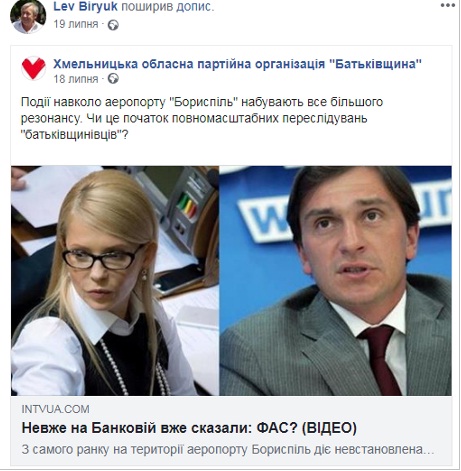Click the article description text about Бориспіль
Image resolution: width=461 pixels, height=471 pixels.
click(x=228, y=450)
